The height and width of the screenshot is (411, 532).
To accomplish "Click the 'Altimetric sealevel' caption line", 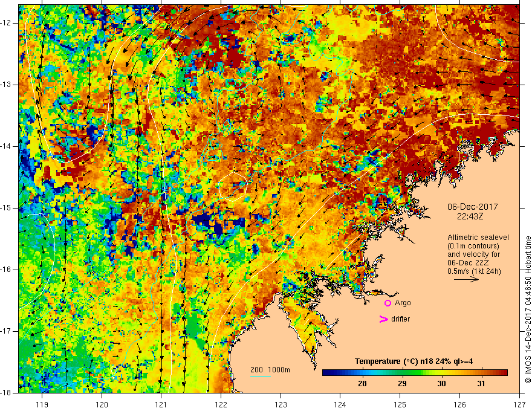I will [x=478, y=238].
